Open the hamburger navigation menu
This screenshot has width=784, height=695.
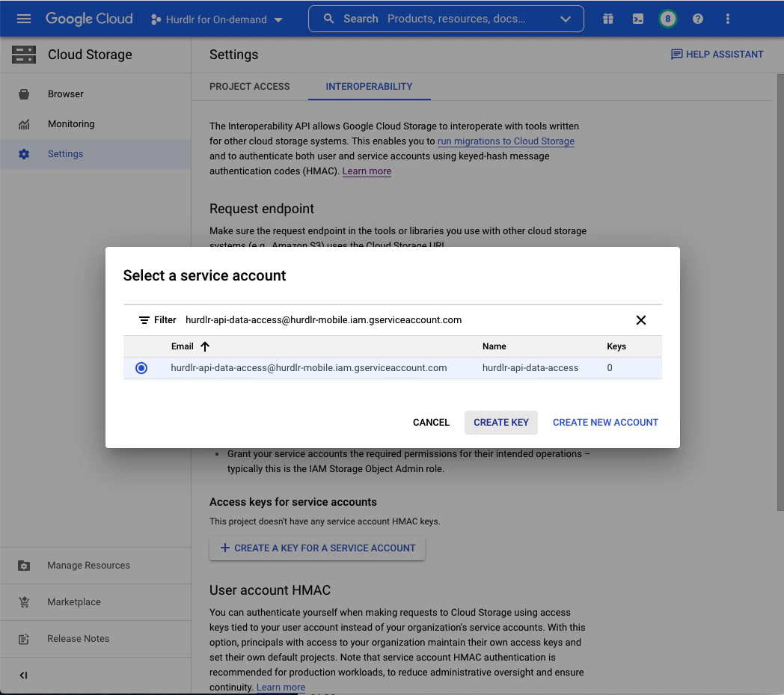[x=23, y=19]
